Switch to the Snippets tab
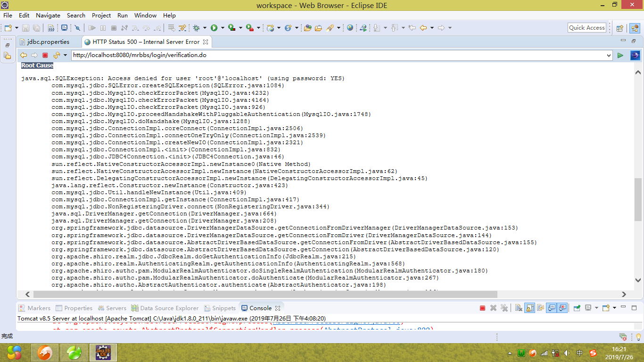 [220, 308]
